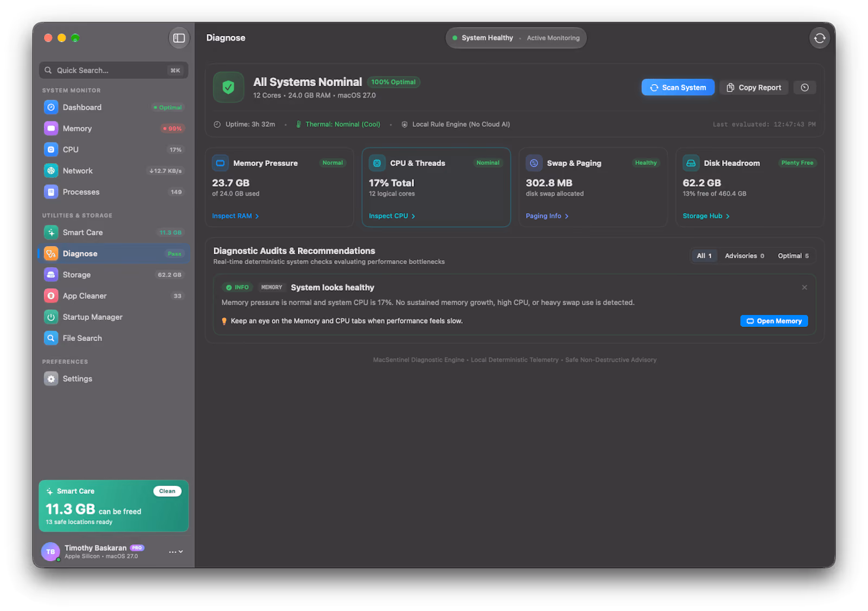
Task: Switch to the Optimal tab
Action: coord(793,256)
